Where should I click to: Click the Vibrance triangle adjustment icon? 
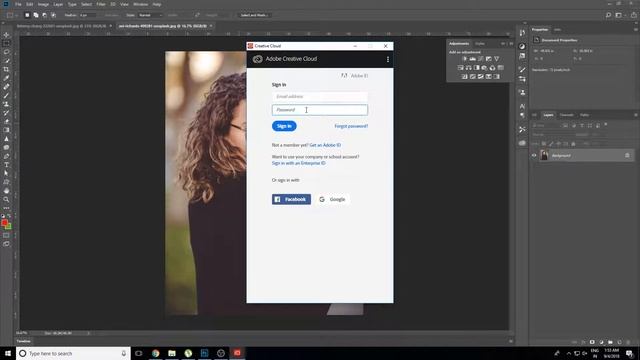[497, 59]
